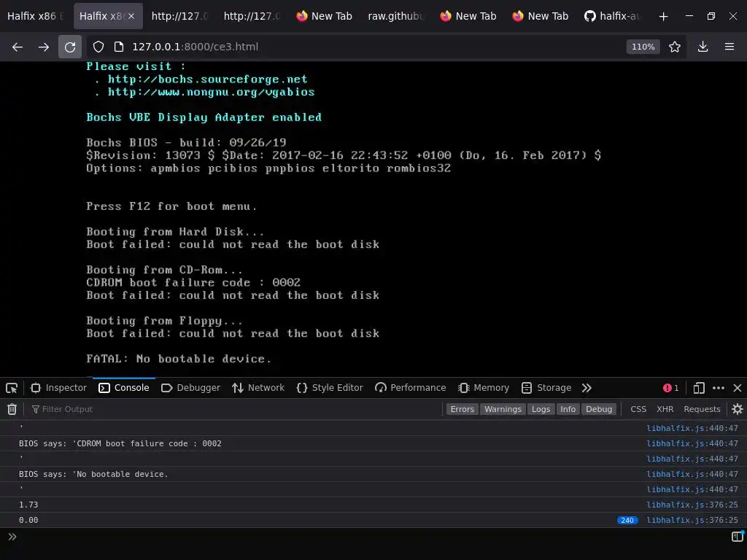Image resolution: width=747 pixels, height=560 pixels.
Task: Toggle the Logs filter
Action: [x=541, y=409]
